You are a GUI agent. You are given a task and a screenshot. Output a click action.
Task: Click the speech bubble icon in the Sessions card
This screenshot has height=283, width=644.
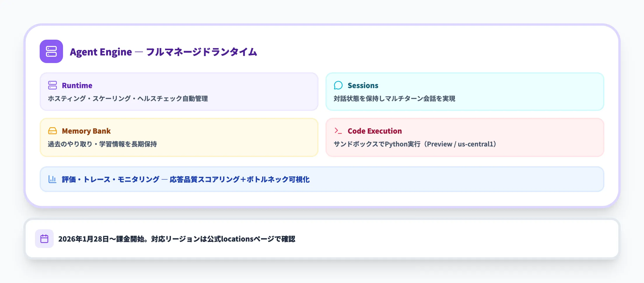click(x=338, y=85)
